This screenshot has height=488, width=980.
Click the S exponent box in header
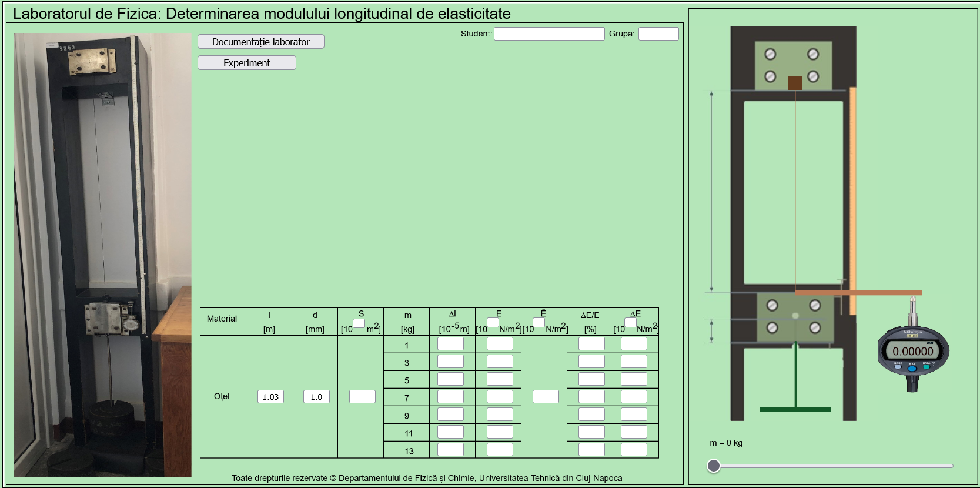tap(359, 323)
